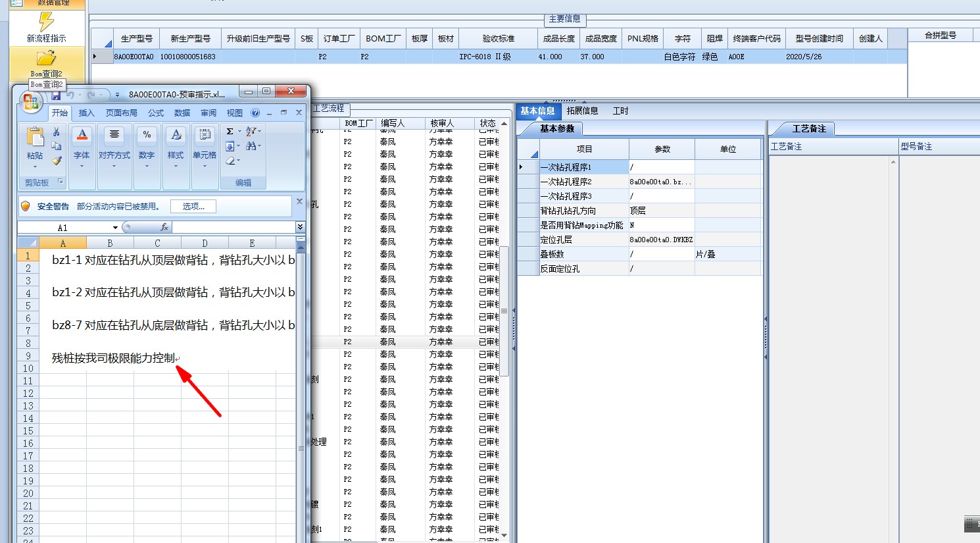Click the Alignment (对齐方式) group icon

tap(114, 136)
